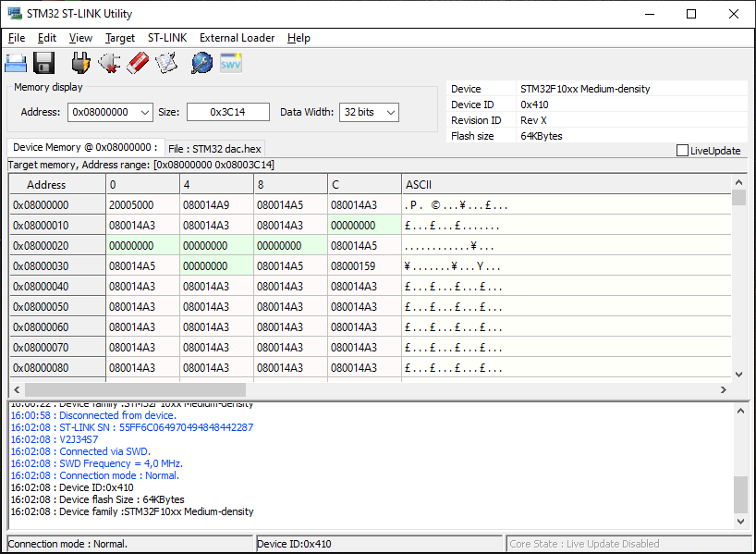Click the column header C

(364, 185)
